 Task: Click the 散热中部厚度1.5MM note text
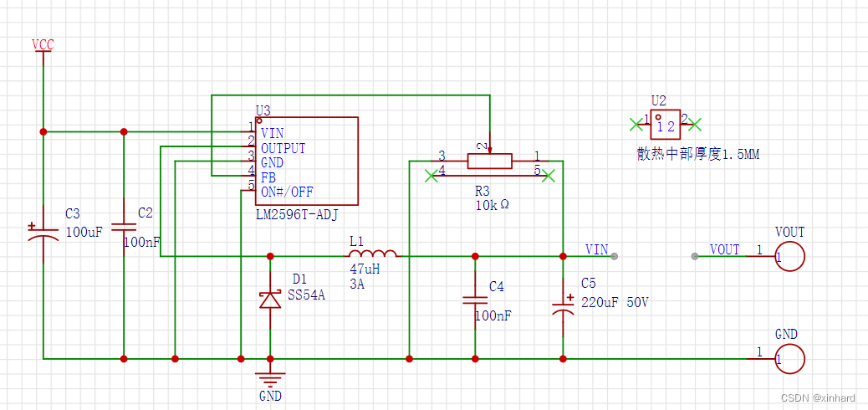pos(698,155)
